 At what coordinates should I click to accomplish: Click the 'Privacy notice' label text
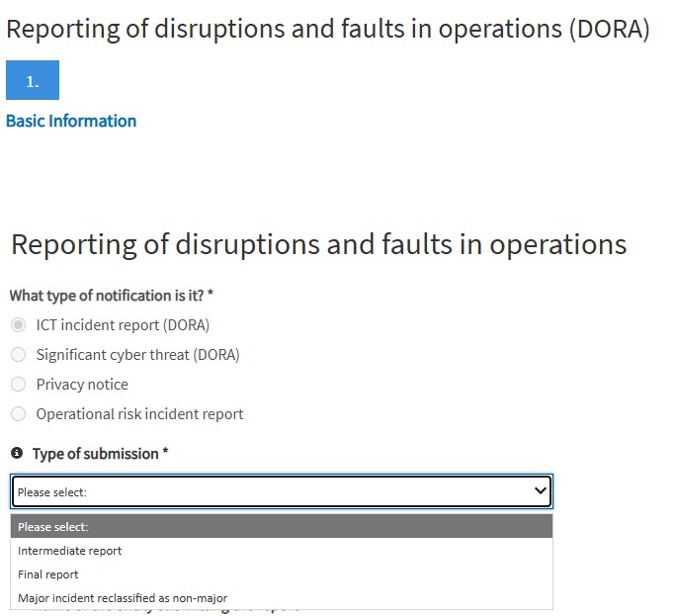coord(82,385)
